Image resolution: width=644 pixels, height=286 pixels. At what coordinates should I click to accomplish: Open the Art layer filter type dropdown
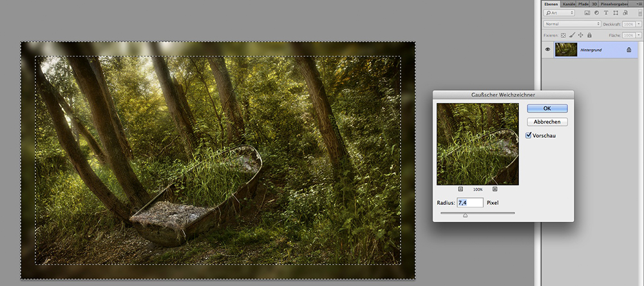(560, 13)
